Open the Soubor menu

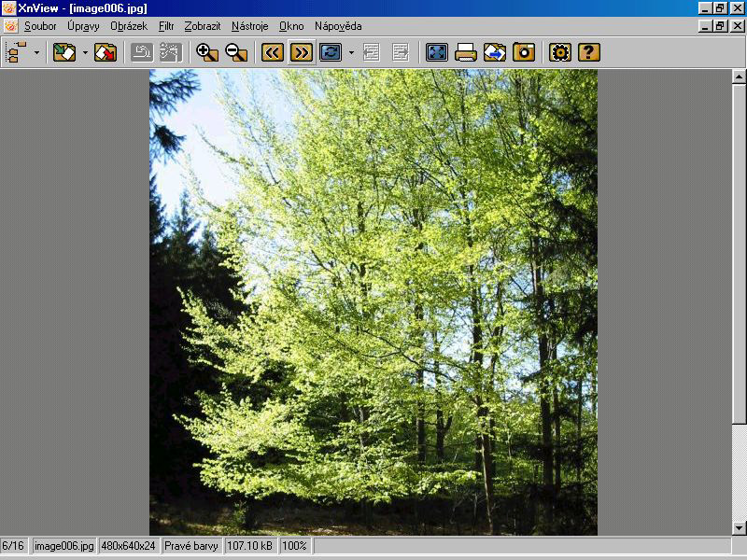pos(40,26)
